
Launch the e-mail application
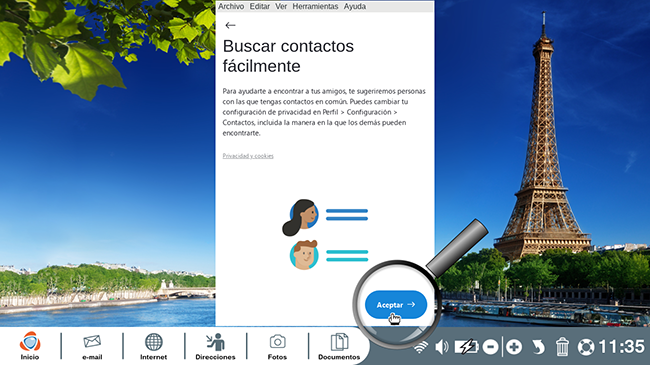[92, 346]
